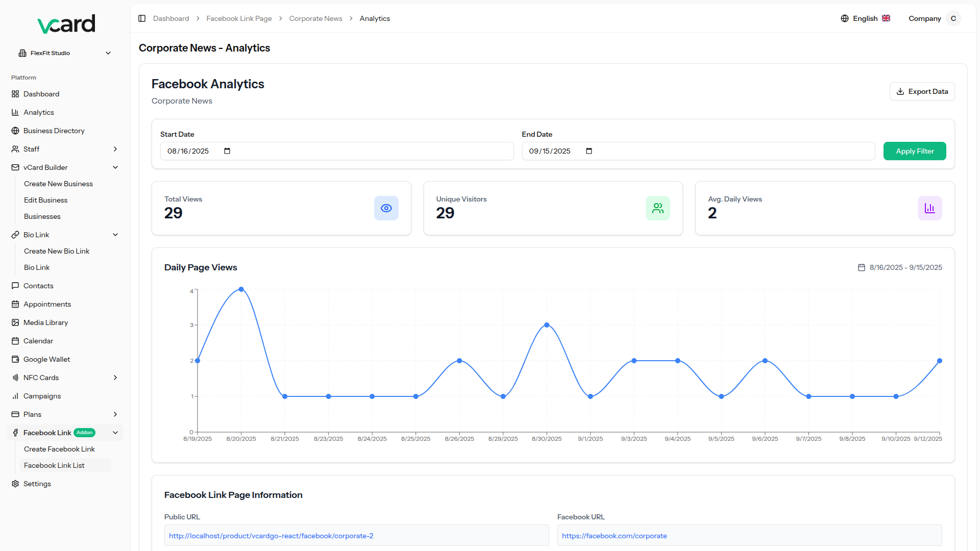
Task: Toggle the sidebar panel icon
Action: click(142, 18)
